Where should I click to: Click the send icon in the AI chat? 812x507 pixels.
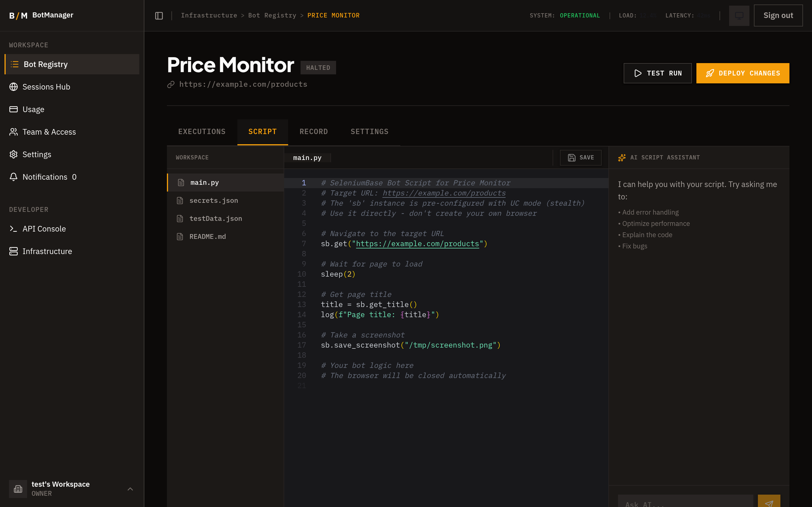[x=770, y=504]
